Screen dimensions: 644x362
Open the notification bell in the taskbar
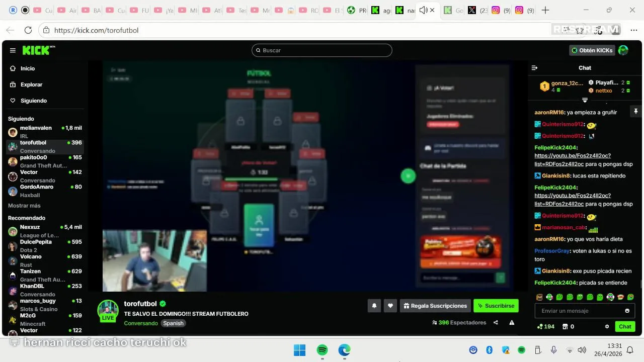(x=630, y=350)
